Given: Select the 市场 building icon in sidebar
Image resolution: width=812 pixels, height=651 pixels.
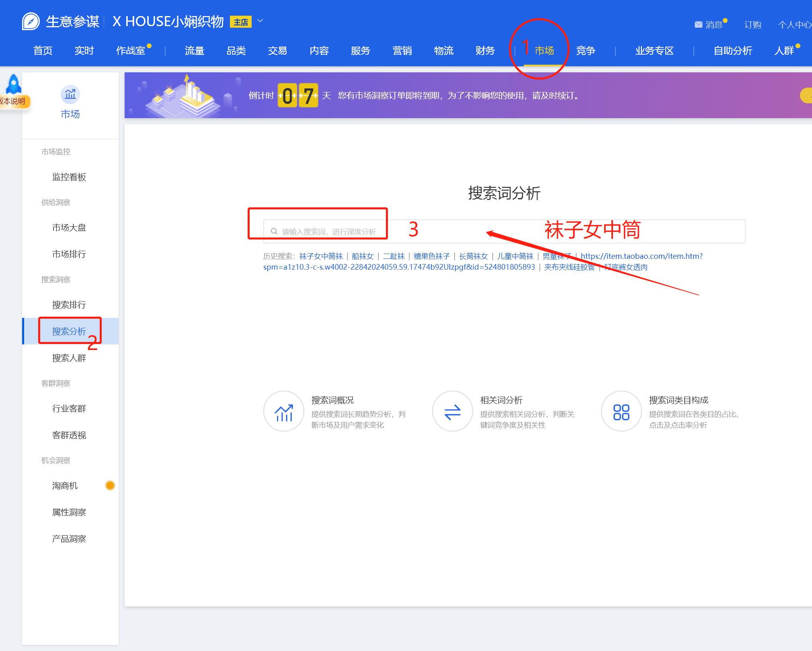Looking at the screenshot, I should tap(70, 95).
